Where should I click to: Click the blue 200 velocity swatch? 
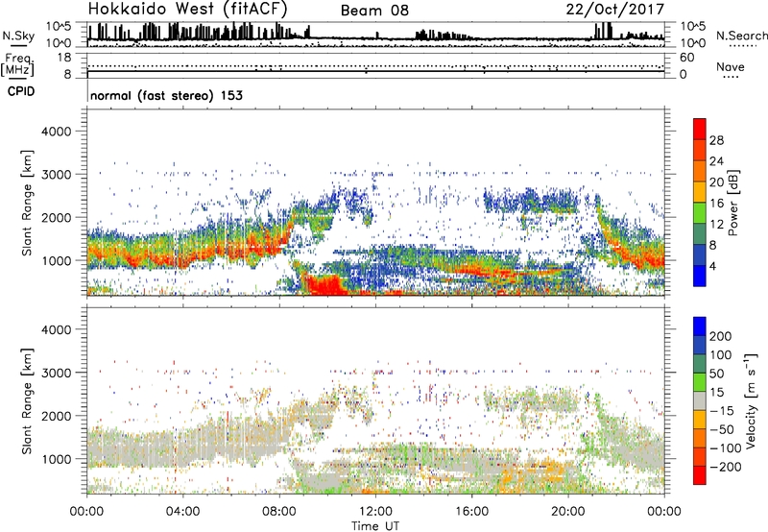point(700,326)
